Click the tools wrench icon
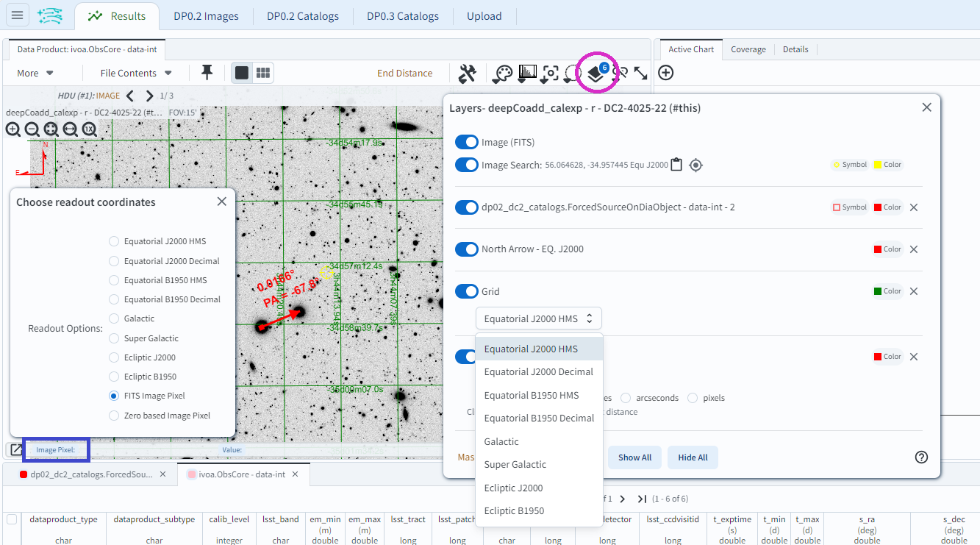 tap(468, 73)
